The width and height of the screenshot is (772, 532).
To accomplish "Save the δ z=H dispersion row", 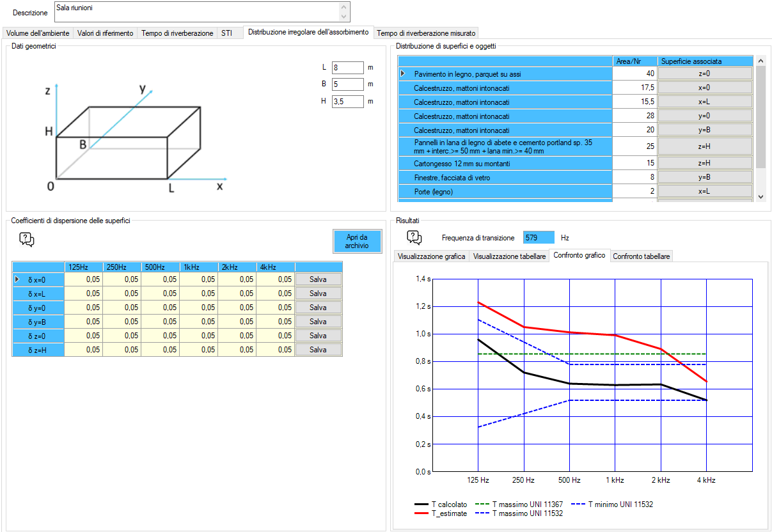I will 318,350.
